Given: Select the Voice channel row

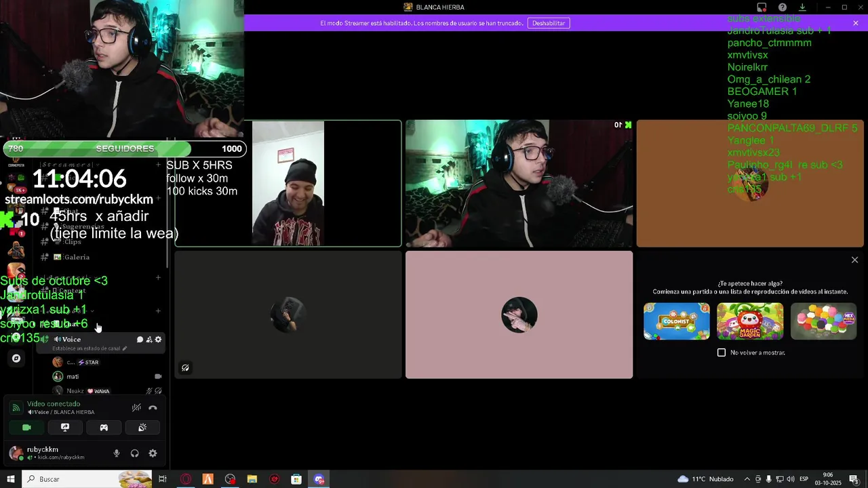Looking at the screenshot, I should point(102,343).
